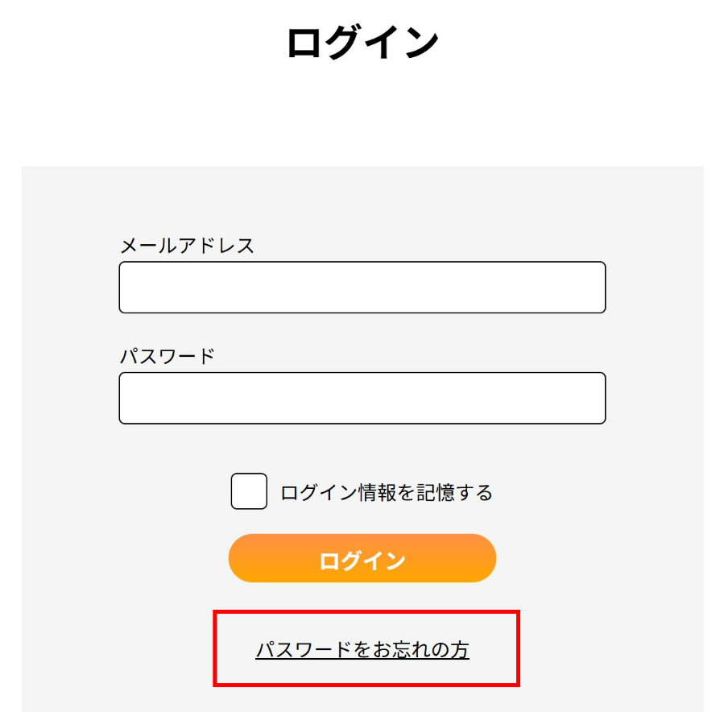The height and width of the screenshot is (712, 728).
Task: Click the ログイン page heading
Action: tap(363, 37)
